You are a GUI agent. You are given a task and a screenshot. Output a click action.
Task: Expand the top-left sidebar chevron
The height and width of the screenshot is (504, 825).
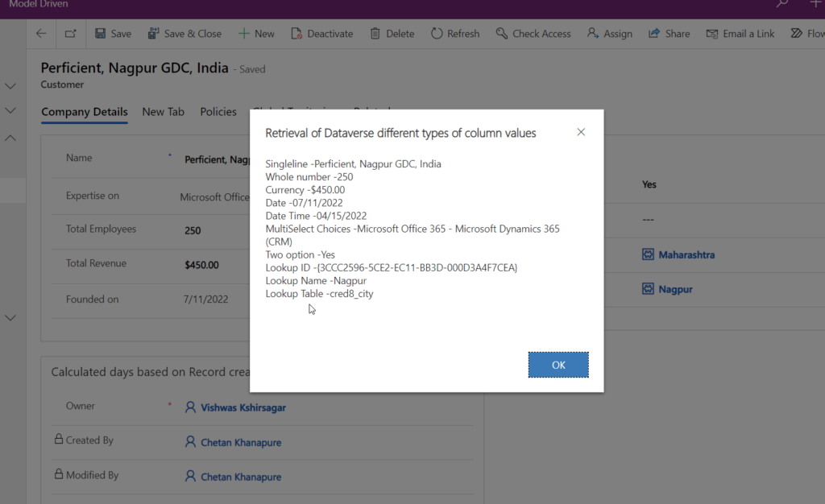[x=10, y=85]
